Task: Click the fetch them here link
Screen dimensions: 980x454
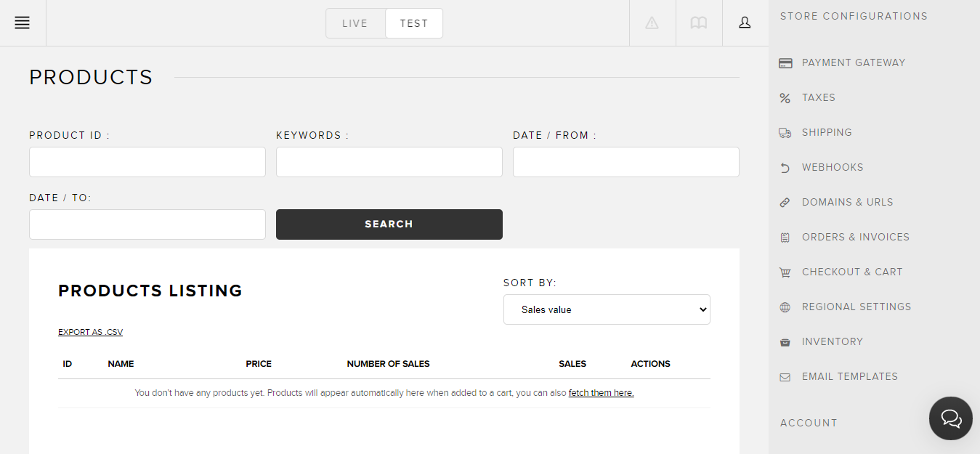Action: tap(601, 392)
